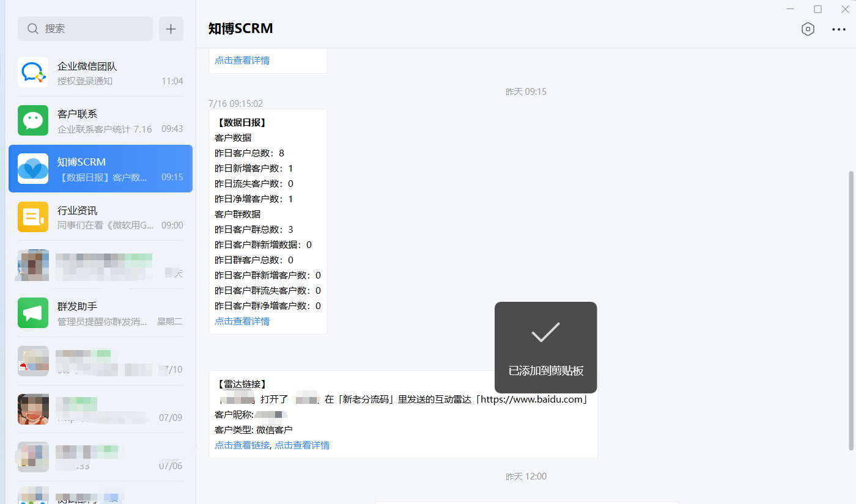Click into the 搜索 search field
This screenshot has width=856, height=504.
pos(86,29)
